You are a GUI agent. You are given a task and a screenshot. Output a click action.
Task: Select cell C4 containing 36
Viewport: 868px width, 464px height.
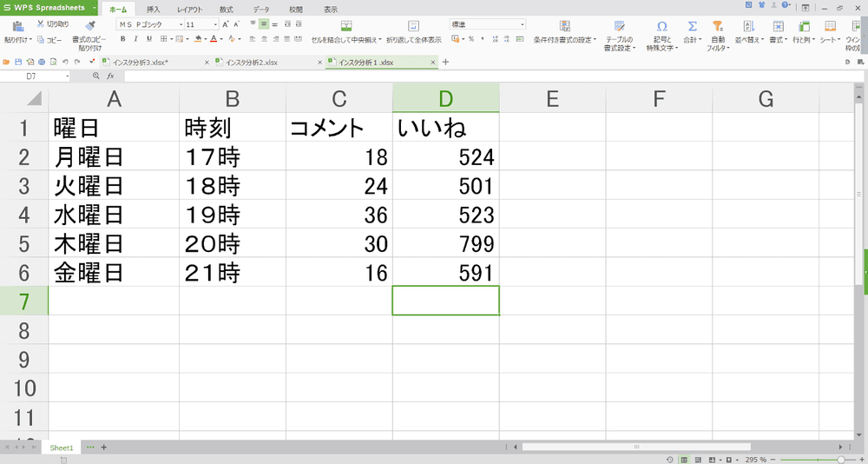(339, 215)
